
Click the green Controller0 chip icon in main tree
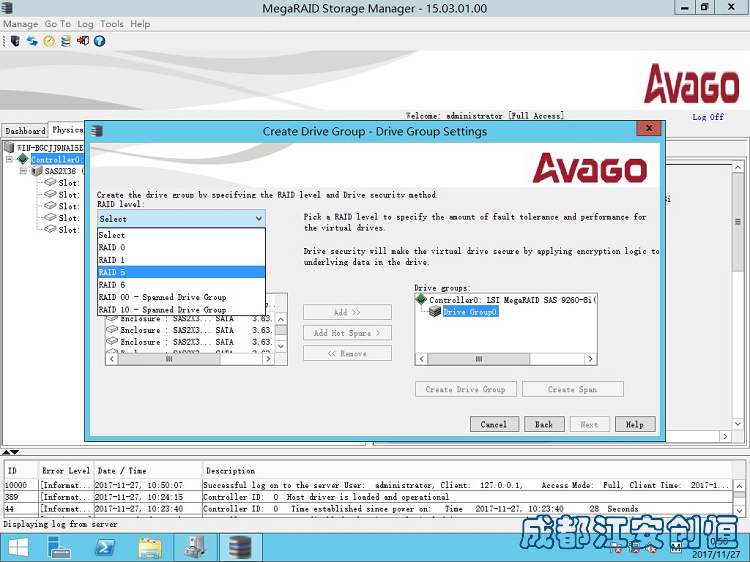click(22, 159)
